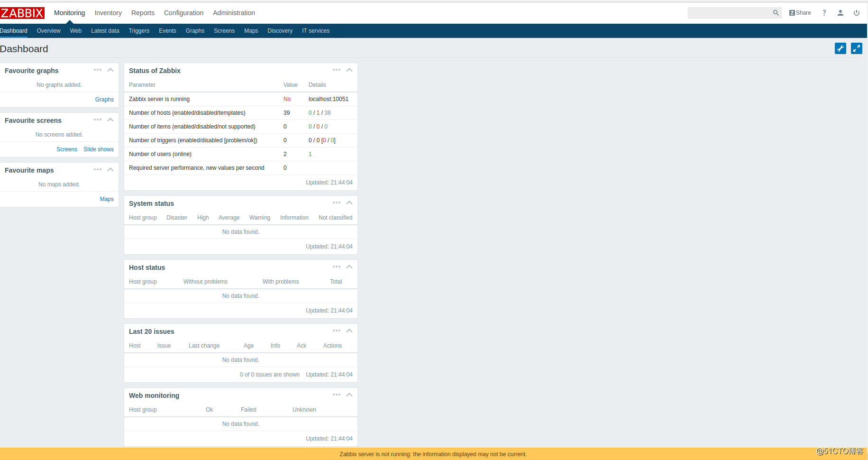Viewport: 868px width, 460px height.
Task: Go to the Graphs submenu
Action: tap(195, 31)
